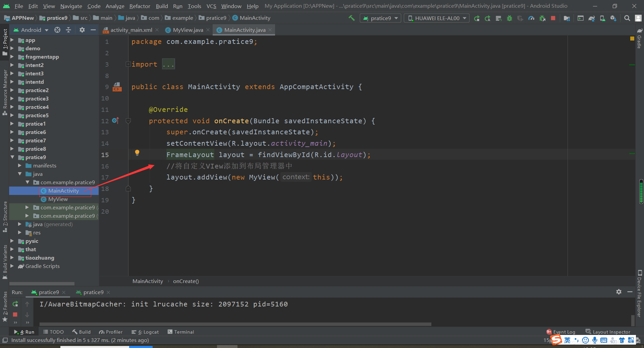
Task: Expand Gradle Scripts node
Action: (12, 266)
